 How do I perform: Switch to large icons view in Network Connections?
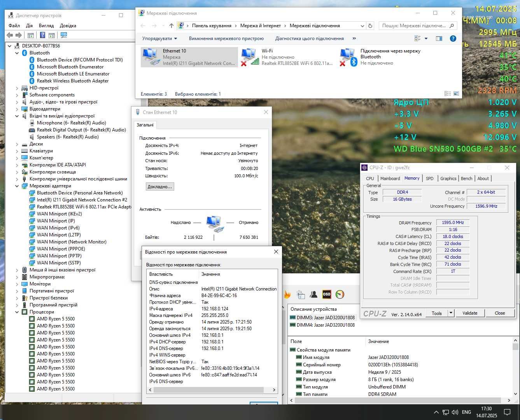(456, 94)
